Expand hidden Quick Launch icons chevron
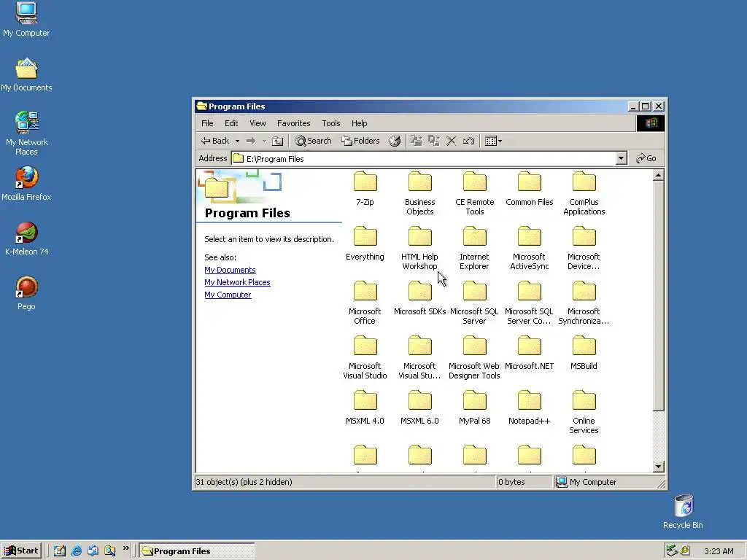The width and height of the screenshot is (747, 560). (125, 548)
